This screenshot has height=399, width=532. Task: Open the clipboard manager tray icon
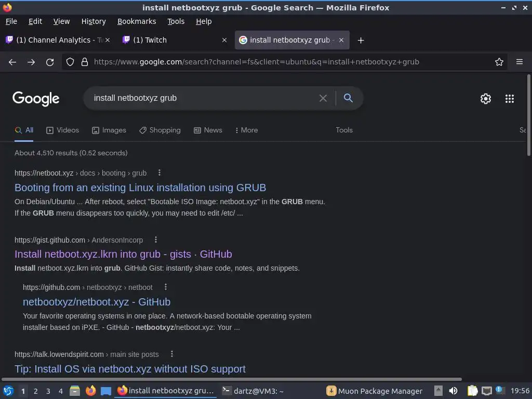coord(472,391)
